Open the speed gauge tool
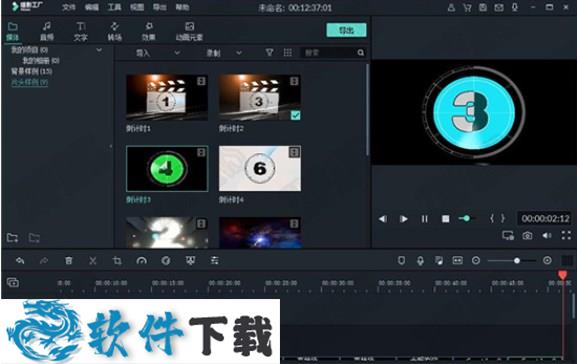This screenshot has width=577, height=364. pos(141,261)
